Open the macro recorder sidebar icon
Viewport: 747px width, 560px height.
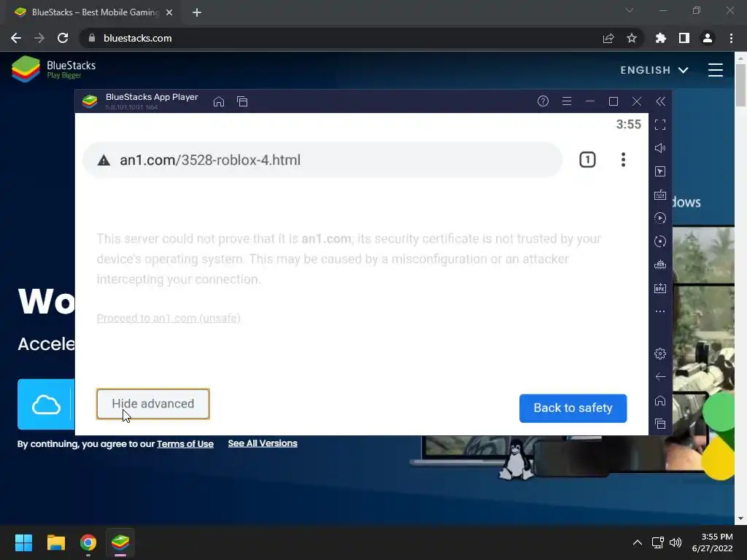point(659,218)
